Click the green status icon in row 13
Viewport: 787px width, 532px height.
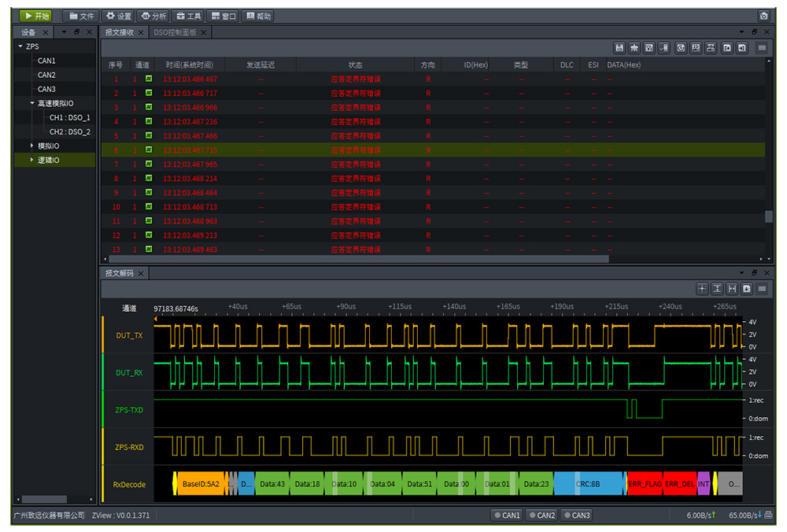tap(149, 249)
